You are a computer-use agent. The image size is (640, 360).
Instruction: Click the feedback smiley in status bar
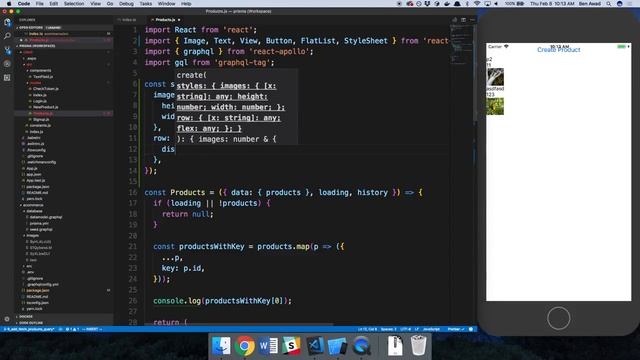471,329
